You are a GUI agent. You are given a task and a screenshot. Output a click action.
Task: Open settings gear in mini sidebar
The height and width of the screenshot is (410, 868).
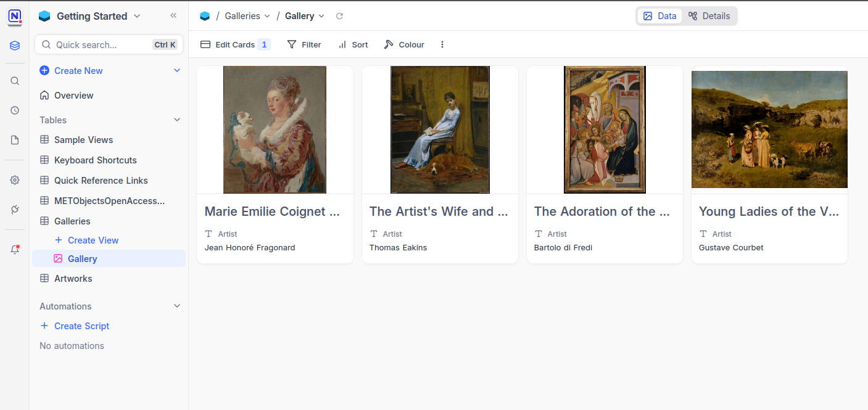(x=15, y=180)
